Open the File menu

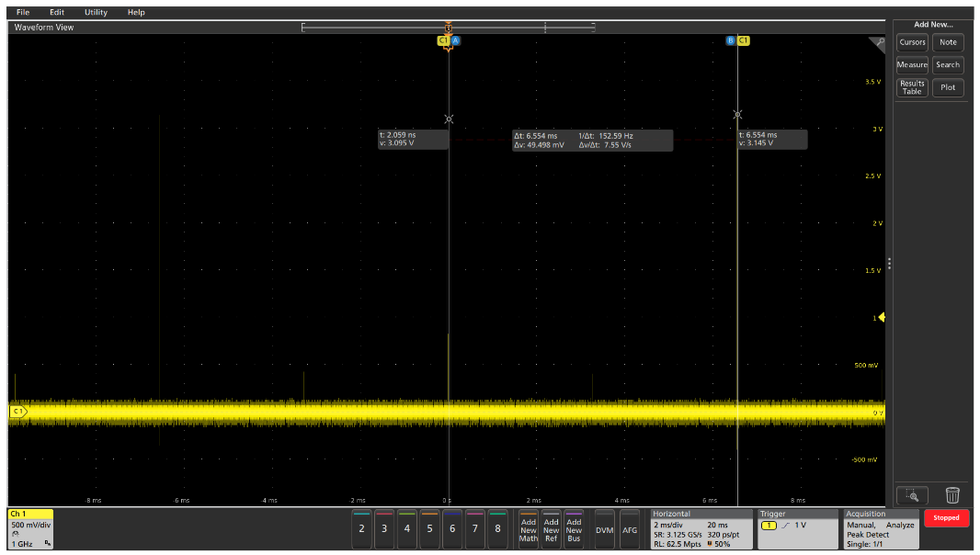click(x=23, y=13)
